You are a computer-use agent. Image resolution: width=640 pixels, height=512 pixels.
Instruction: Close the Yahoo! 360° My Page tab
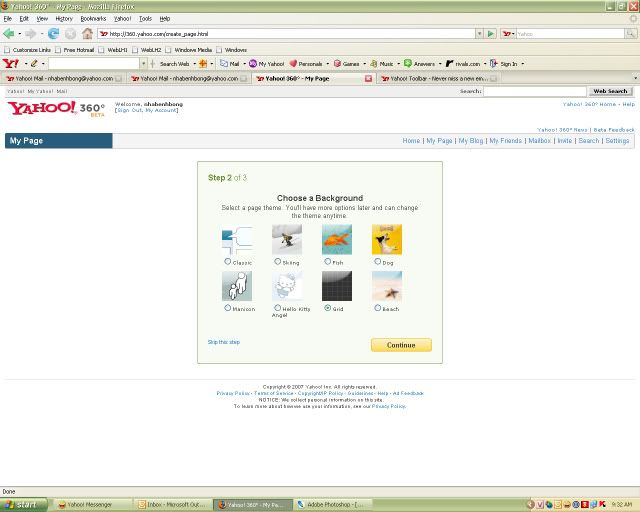pyautogui.click(x=368, y=78)
